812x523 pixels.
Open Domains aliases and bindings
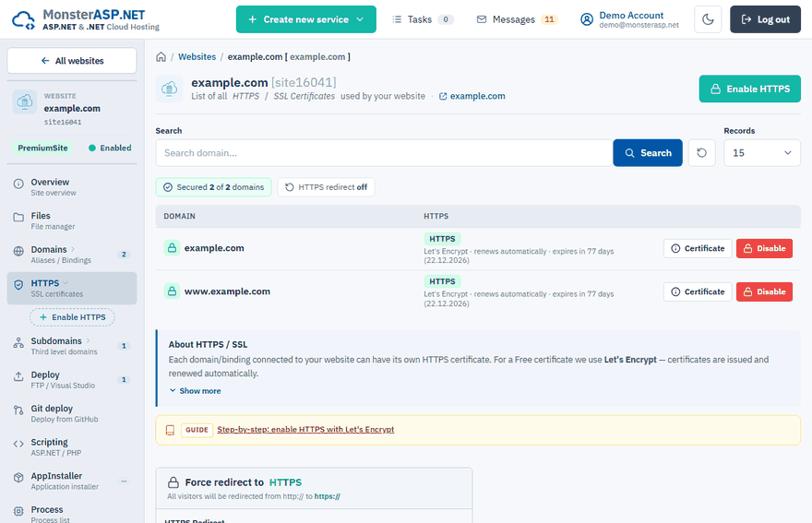click(72, 255)
